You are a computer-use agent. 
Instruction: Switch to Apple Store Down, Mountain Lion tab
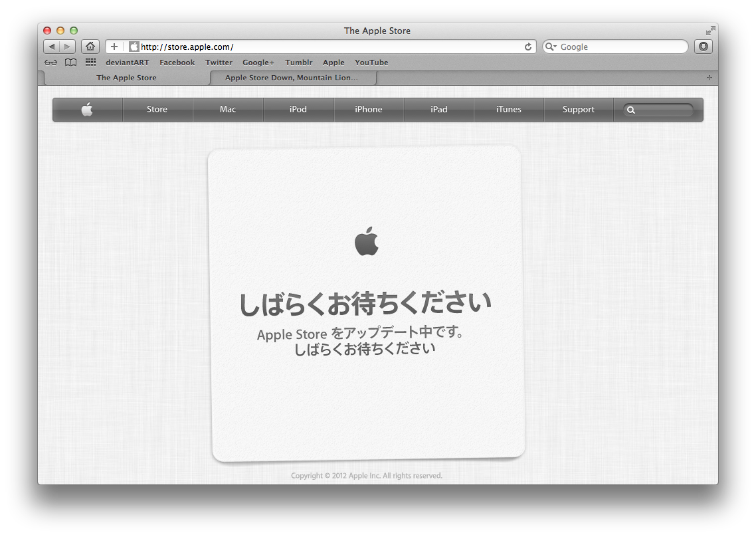pyautogui.click(x=292, y=78)
